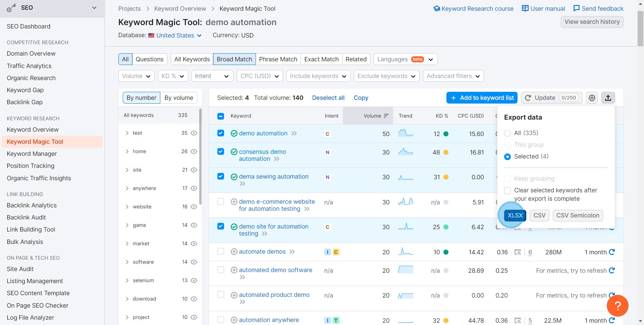The height and width of the screenshot is (325, 644).
Task: Add automate demos to keyword list via plus icon
Action: [x=234, y=252]
